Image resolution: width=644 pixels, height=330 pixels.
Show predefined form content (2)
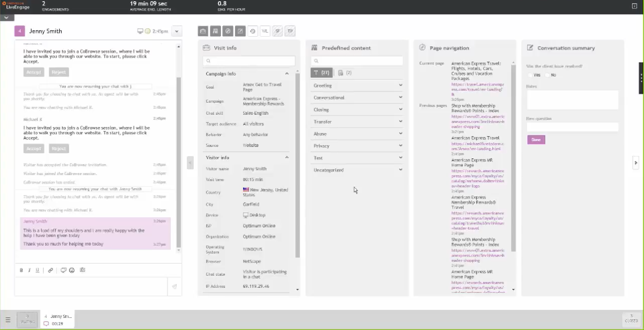tap(345, 73)
